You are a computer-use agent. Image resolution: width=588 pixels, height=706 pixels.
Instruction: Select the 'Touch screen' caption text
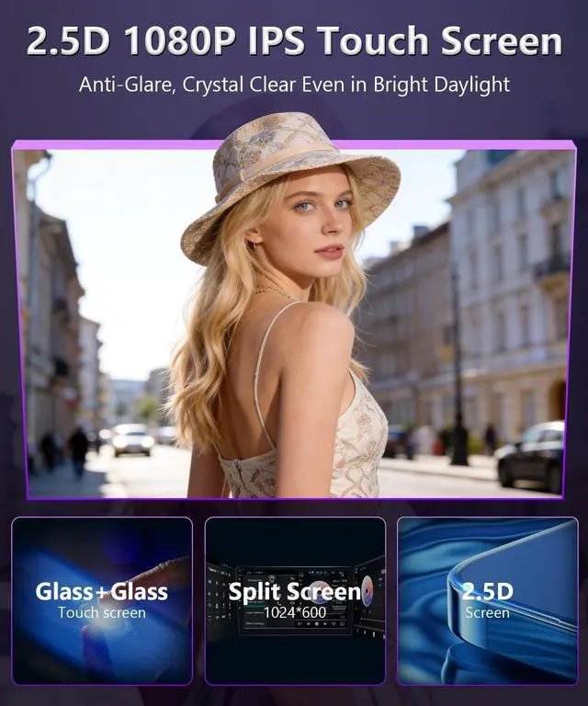click(102, 613)
